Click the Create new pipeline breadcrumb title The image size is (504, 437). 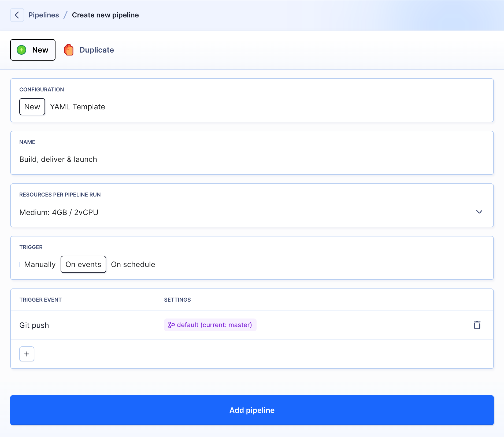click(x=105, y=15)
